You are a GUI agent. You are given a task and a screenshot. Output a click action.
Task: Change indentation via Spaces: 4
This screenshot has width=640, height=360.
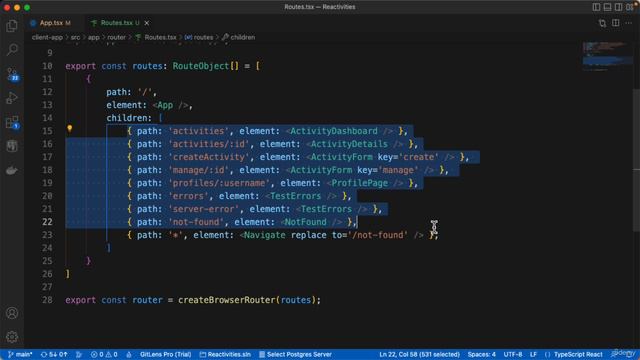point(482,354)
